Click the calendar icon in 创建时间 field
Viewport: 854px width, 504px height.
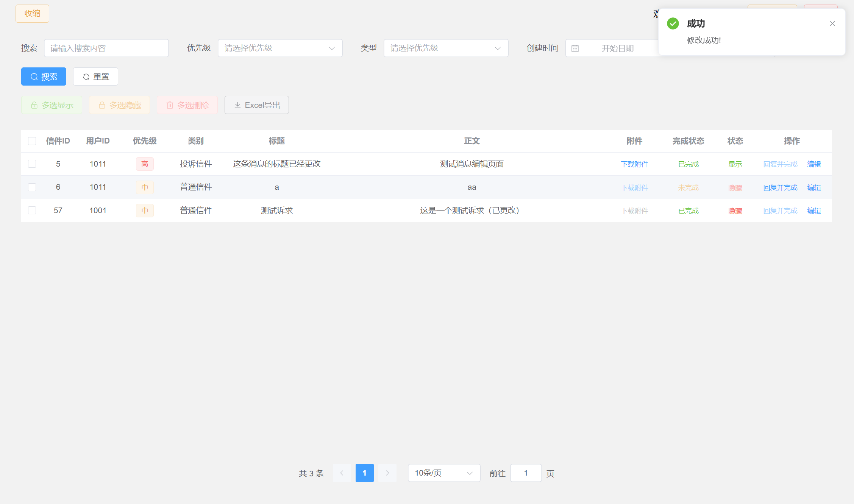[x=575, y=48]
